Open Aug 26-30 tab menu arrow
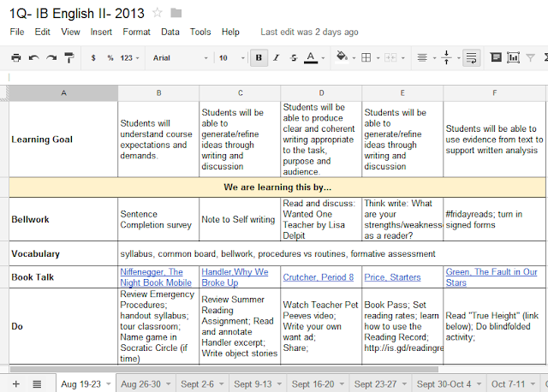This screenshot has height=392, width=548. pos(169,384)
